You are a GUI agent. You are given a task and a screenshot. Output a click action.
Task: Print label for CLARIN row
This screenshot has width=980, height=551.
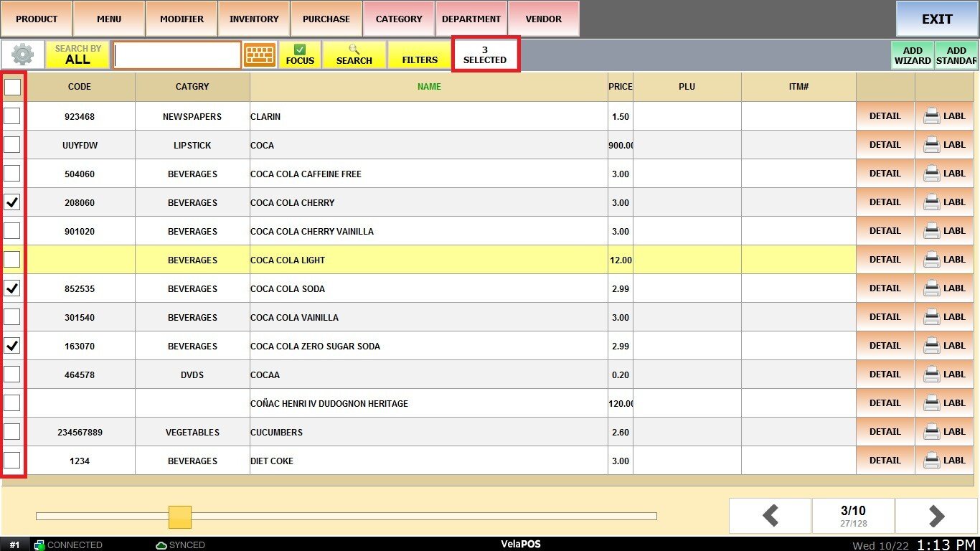944,116
